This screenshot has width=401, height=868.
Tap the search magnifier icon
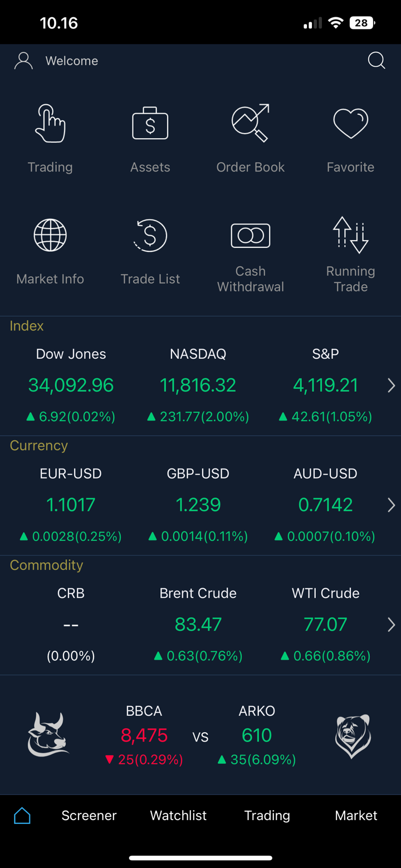pos(376,60)
